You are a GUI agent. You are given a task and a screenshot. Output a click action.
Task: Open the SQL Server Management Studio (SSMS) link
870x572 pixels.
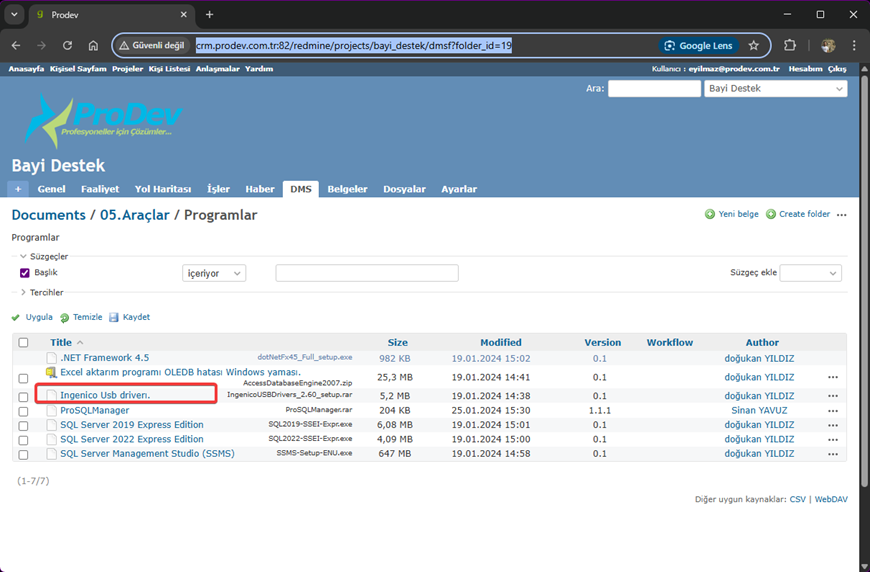tap(148, 454)
